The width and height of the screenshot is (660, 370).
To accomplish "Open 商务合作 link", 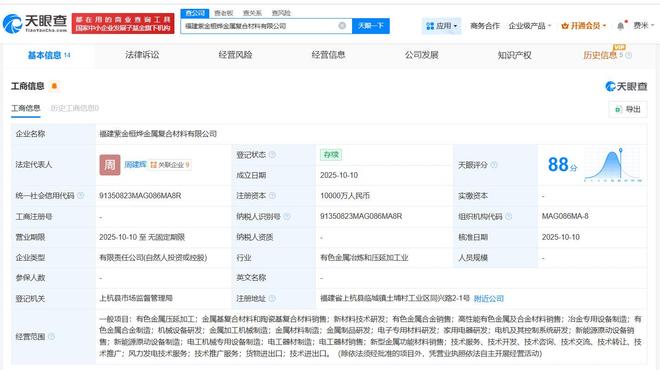I will click(485, 26).
